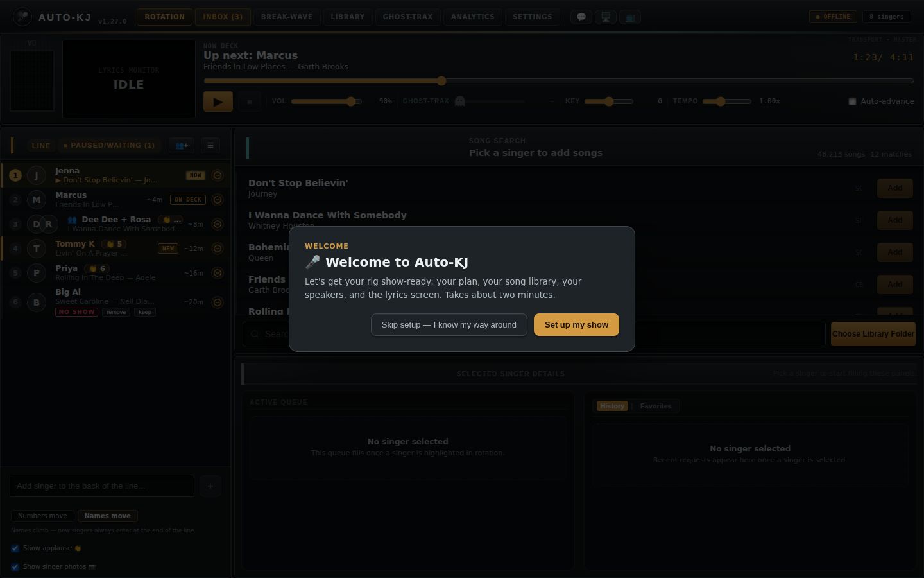
Task: Toggle the Auto-advance checkbox
Action: (852, 101)
